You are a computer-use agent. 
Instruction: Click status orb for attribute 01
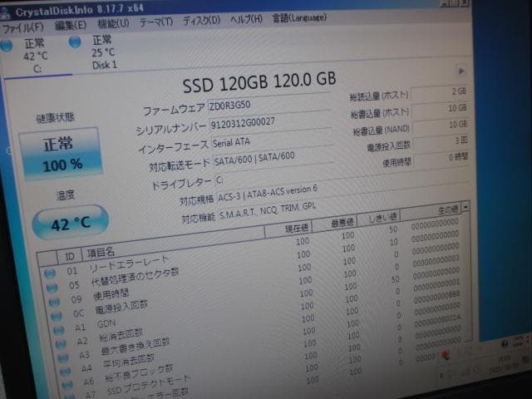50,273
